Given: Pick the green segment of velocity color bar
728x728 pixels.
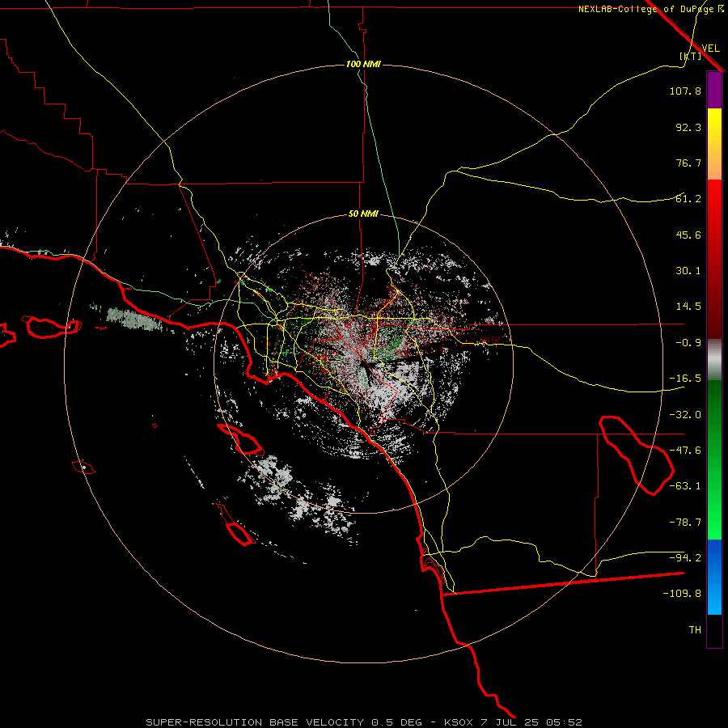Looking at the screenshot, I should click(714, 459).
